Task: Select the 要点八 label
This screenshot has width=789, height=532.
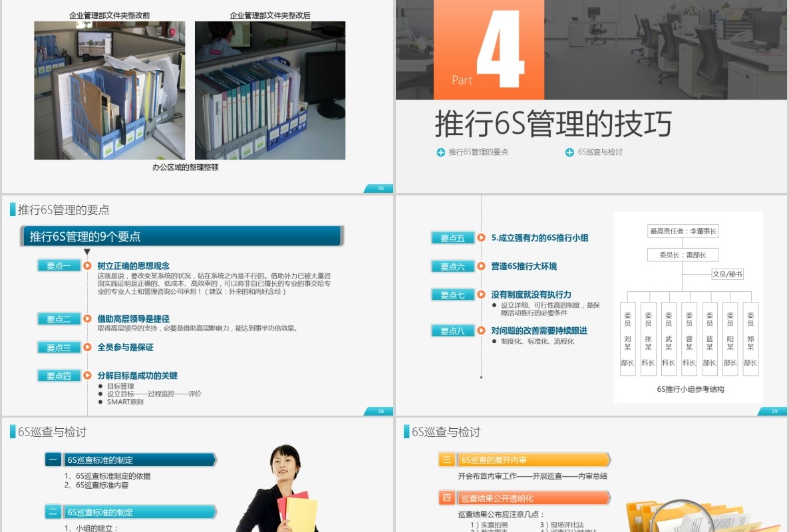Action: (452, 331)
